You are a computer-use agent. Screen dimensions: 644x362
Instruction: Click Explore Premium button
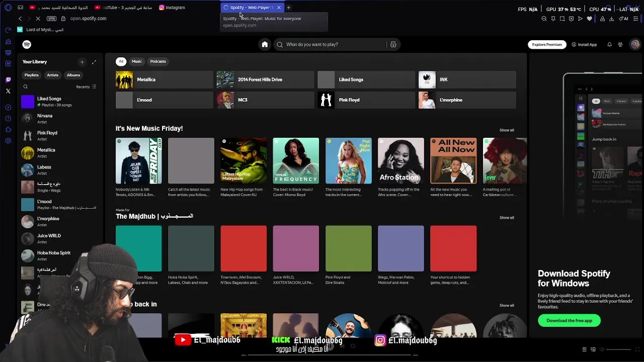pos(547,44)
